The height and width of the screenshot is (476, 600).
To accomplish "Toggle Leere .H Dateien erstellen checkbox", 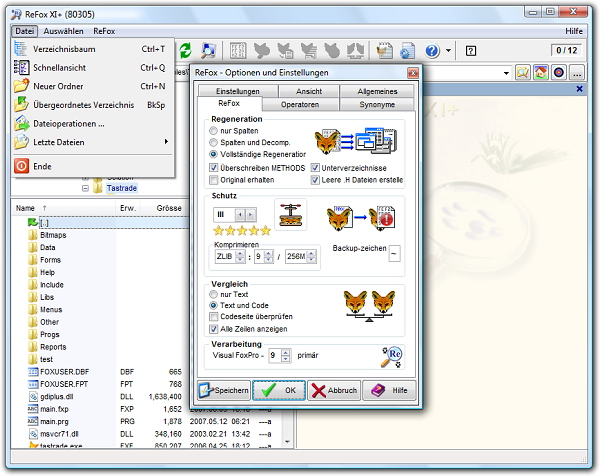I will (x=315, y=179).
